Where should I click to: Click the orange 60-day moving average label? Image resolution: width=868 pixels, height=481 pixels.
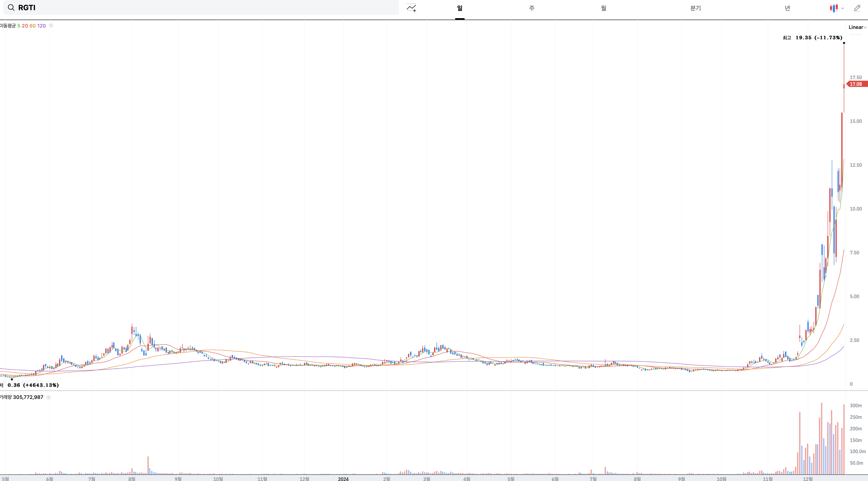(33, 26)
